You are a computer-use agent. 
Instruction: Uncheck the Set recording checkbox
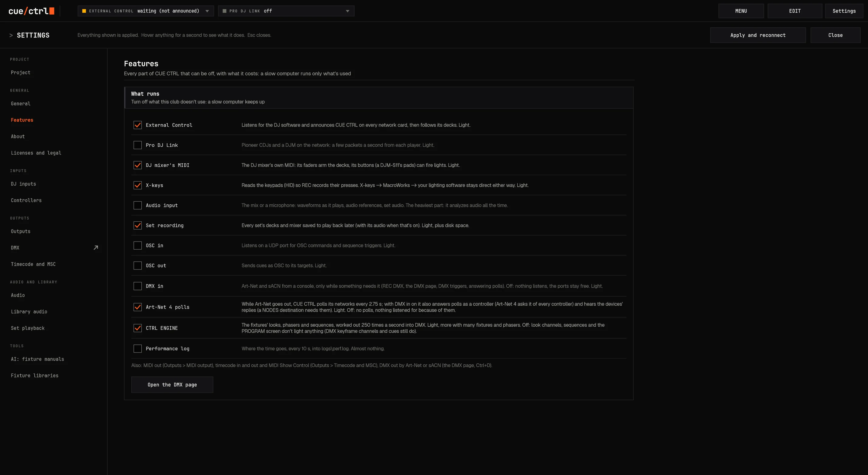pyautogui.click(x=137, y=225)
